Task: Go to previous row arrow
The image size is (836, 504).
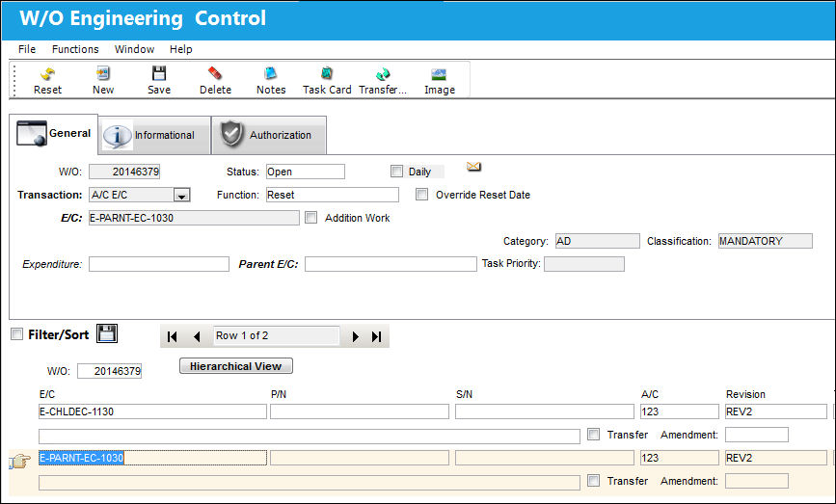Action: [x=197, y=336]
